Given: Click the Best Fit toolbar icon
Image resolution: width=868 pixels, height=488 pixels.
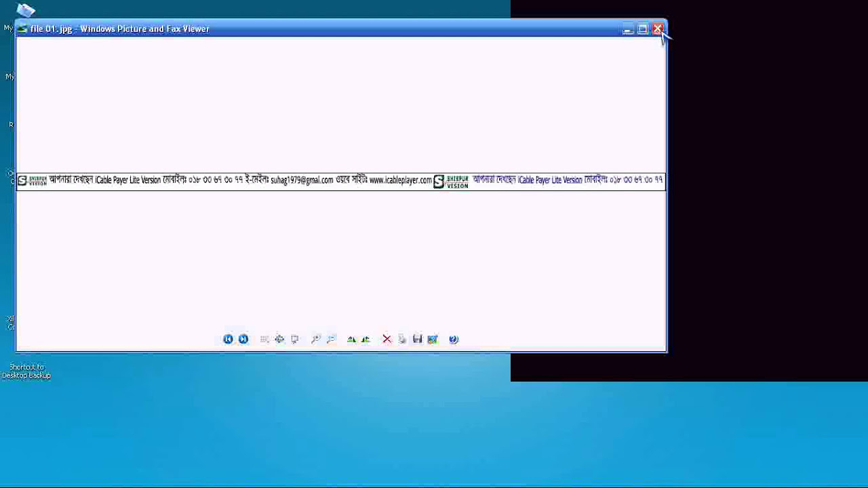Looking at the screenshot, I should [264, 339].
